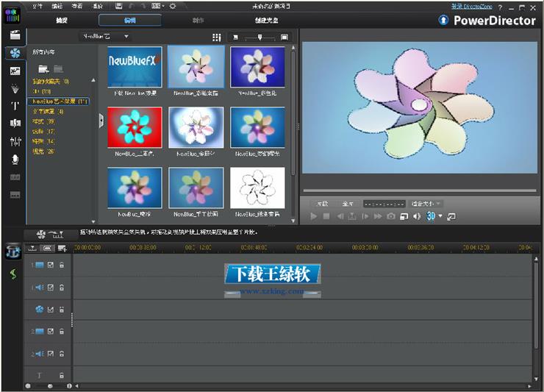Open preferences gear icon in top toolbar
The width and height of the screenshot is (544, 392).
(173, 6)
